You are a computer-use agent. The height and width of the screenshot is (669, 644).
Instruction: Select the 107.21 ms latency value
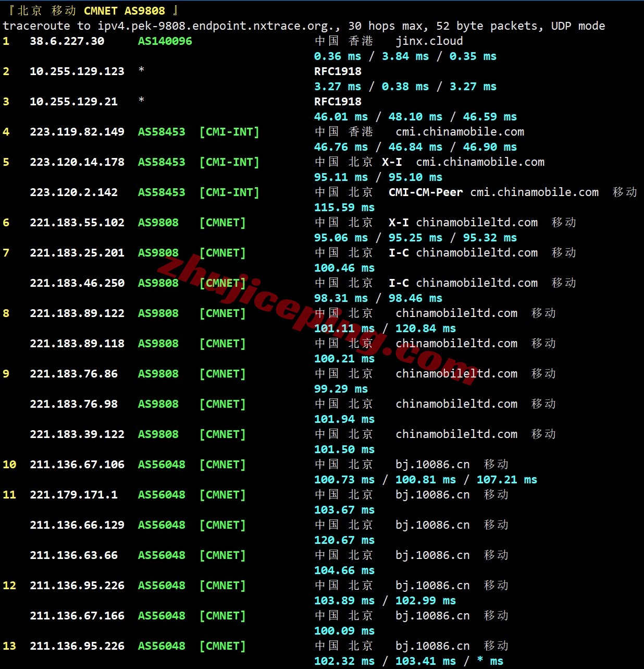click(506, 480)
